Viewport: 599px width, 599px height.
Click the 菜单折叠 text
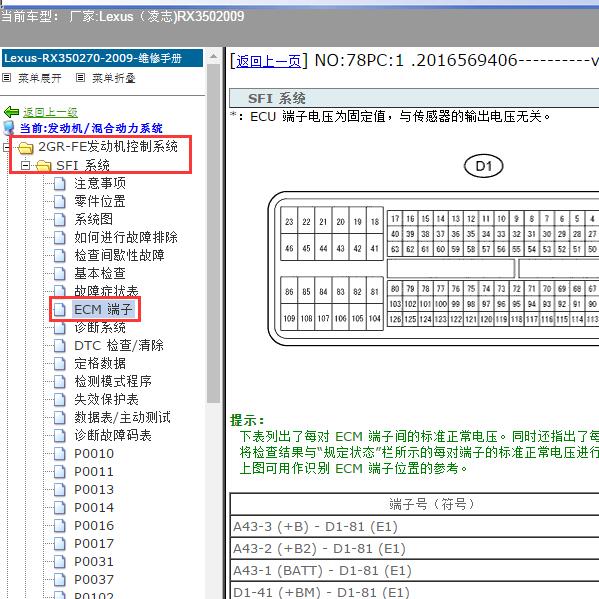click(114, 78)
